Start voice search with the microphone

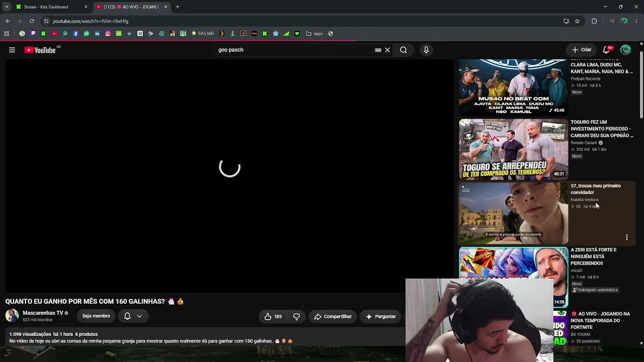tap(426, 50)
